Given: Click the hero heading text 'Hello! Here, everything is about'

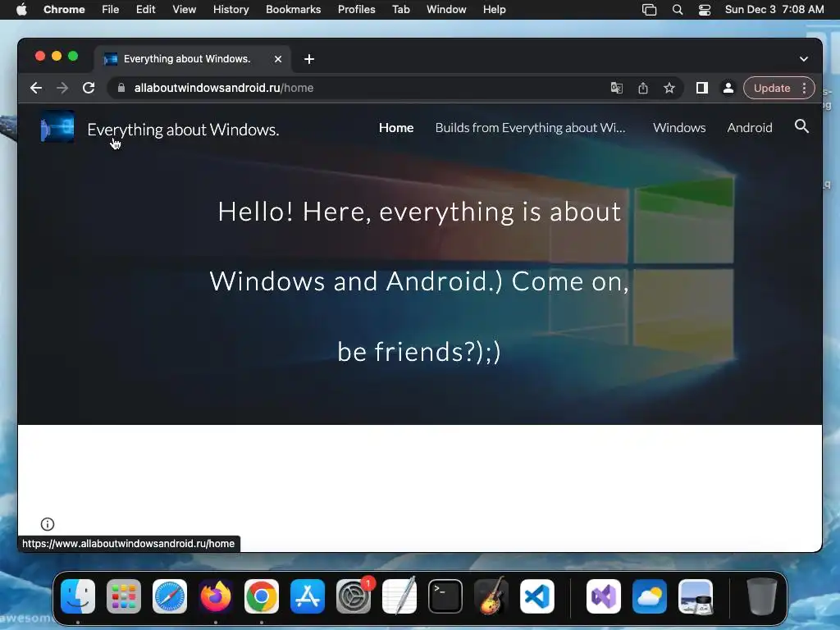Looking at the screenshot, I should click(419, 212).
